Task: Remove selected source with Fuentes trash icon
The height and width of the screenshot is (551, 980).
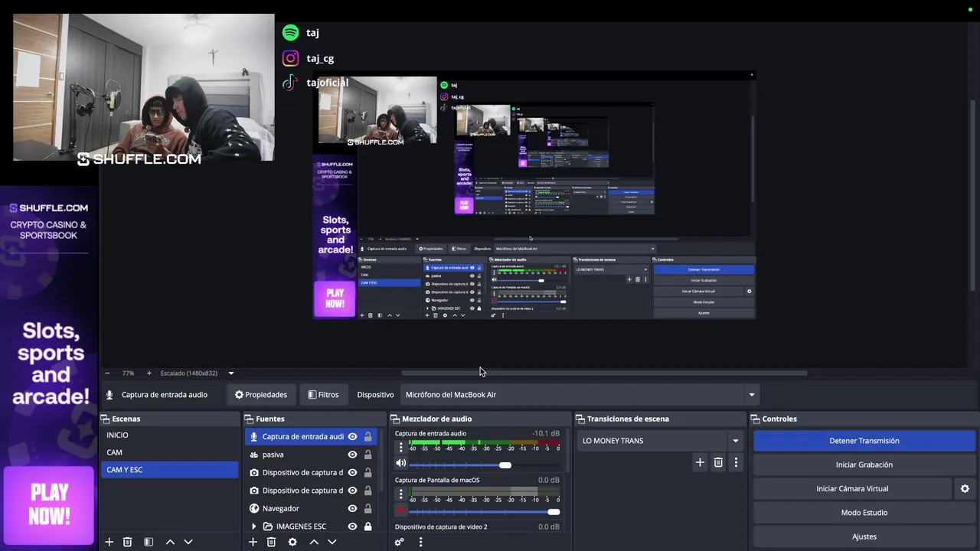Action: click(271, 542)
